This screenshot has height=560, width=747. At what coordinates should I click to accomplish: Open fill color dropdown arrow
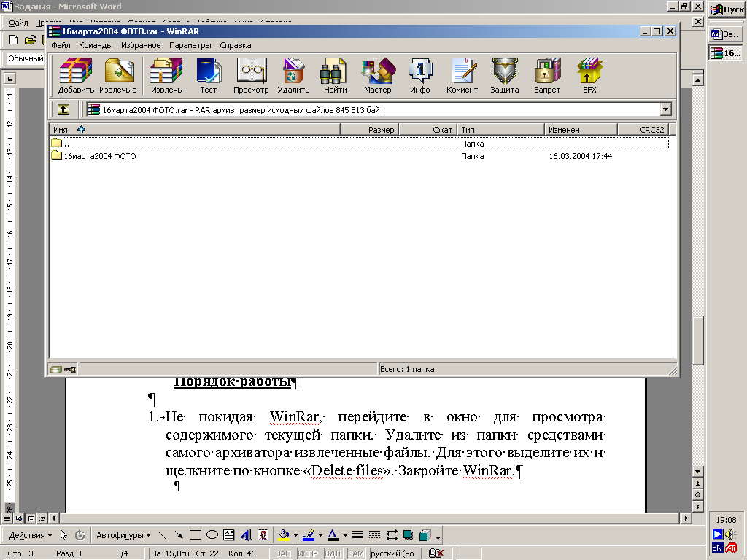[295, 535]
